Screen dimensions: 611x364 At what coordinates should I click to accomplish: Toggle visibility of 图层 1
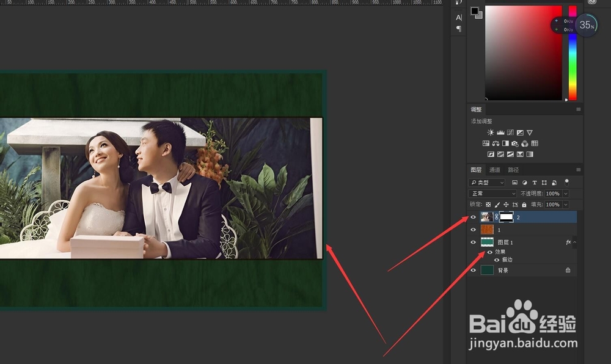[x=474, y=242]
